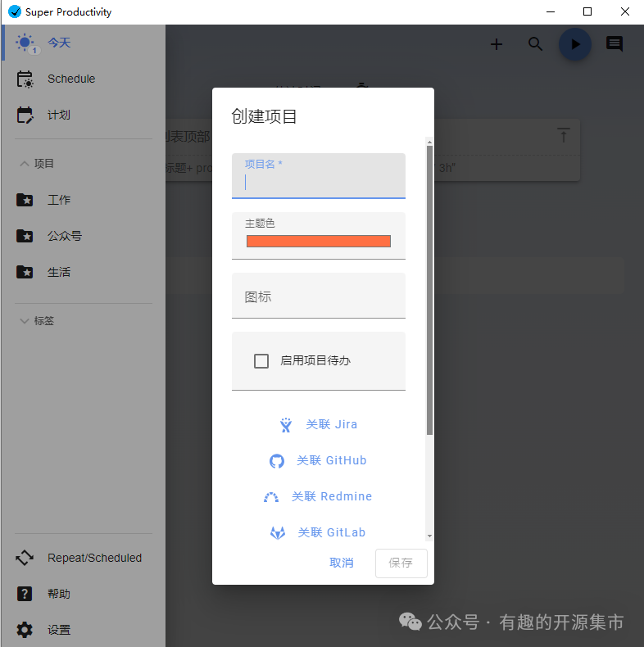This screenshot has height=647, width=644.
Task: Click the repeat arrows icon
Action: pos(25,558)
